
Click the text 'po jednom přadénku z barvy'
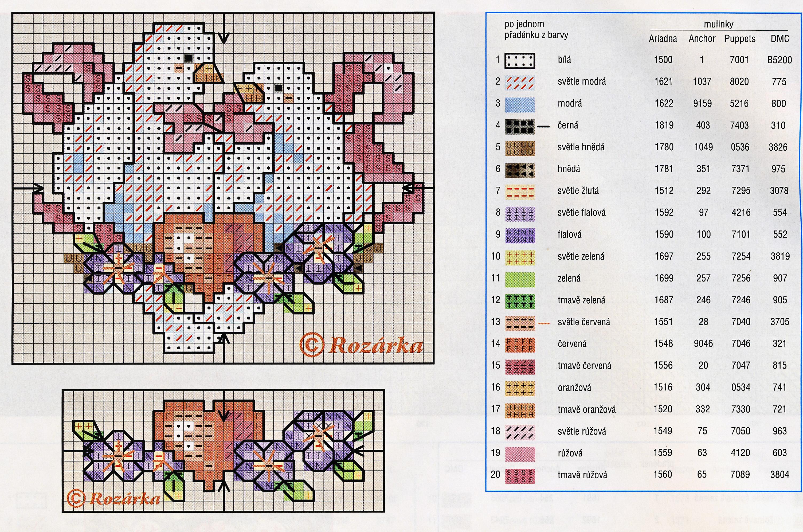pos(536,30)
